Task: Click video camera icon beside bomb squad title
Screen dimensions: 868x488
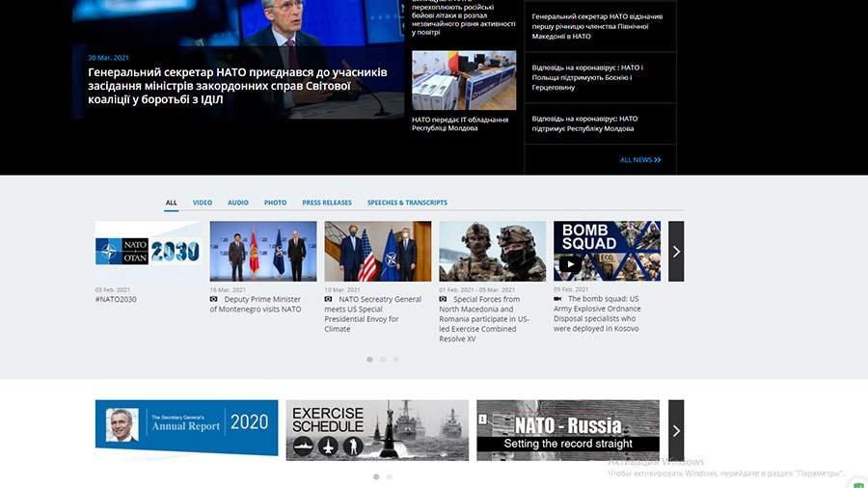Action: coord(557,298)
